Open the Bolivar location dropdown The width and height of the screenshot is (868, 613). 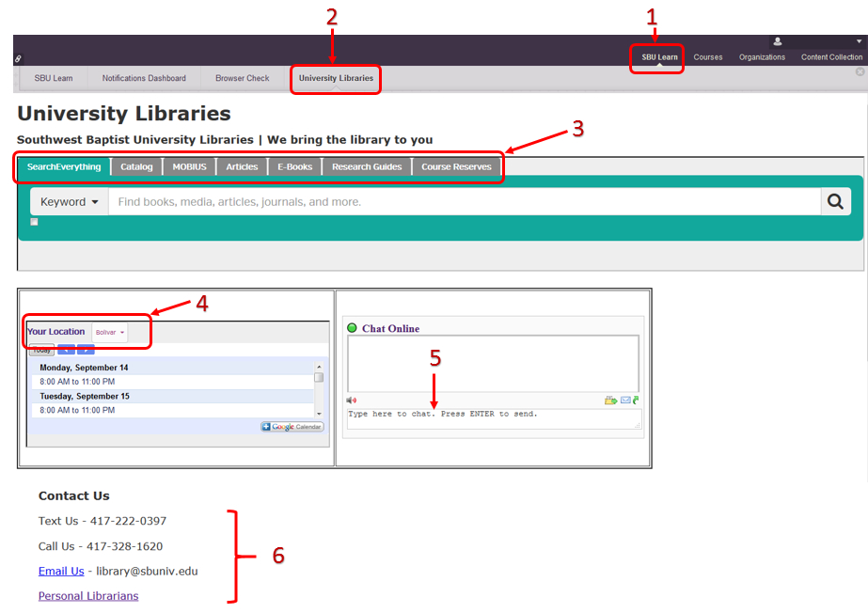click(110, 333)
